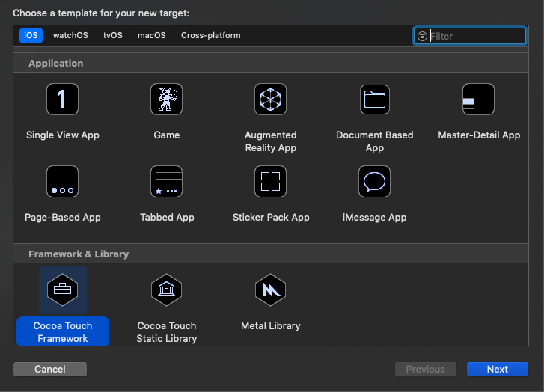Screen dimensions: 544x392
Task: Select the Single View App template icon
Action: [62, 99]
